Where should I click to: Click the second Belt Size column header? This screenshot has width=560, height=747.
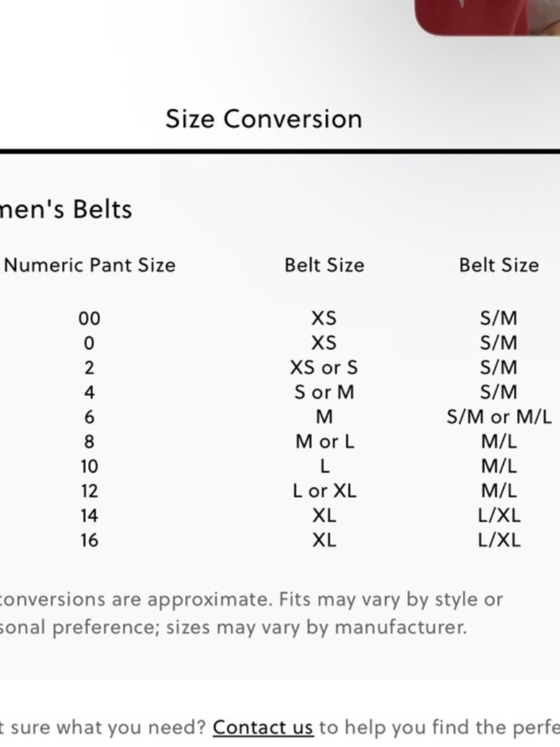tap(499, 265)
